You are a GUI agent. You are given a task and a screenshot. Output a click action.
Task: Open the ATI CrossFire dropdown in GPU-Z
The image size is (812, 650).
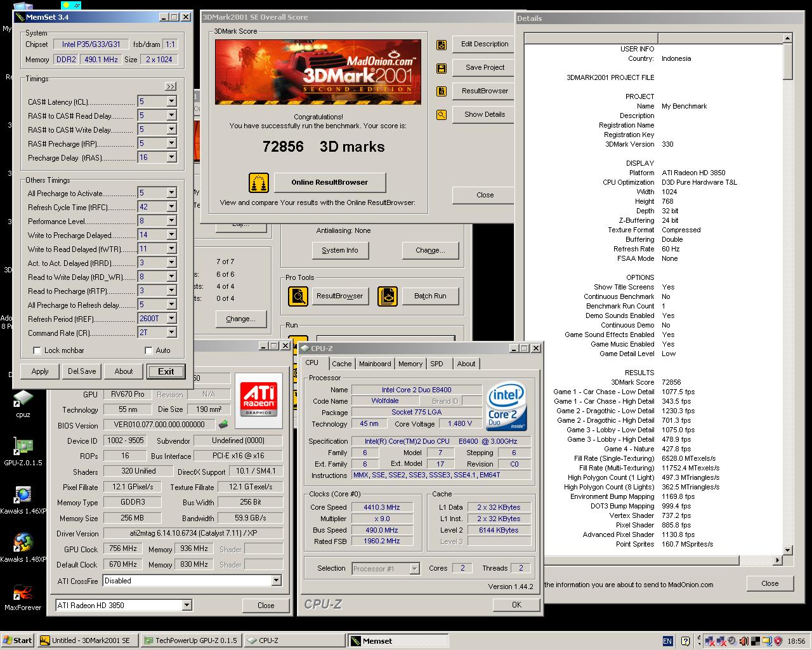click(276, 580)
